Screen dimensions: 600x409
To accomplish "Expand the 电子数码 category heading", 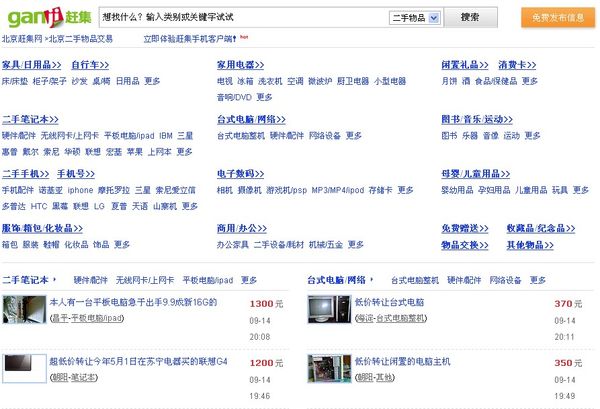I will tap(243, 174).
